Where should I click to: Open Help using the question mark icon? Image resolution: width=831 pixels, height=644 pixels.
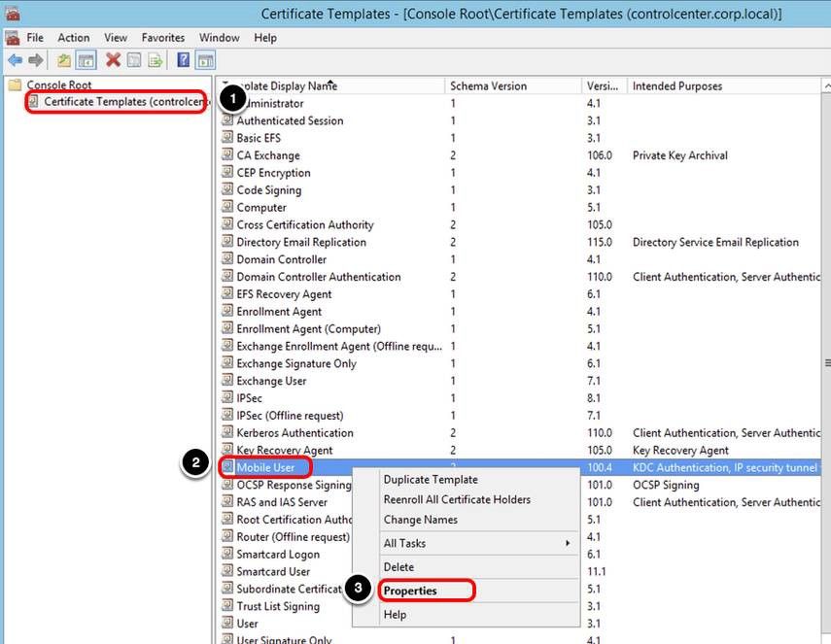182,59
